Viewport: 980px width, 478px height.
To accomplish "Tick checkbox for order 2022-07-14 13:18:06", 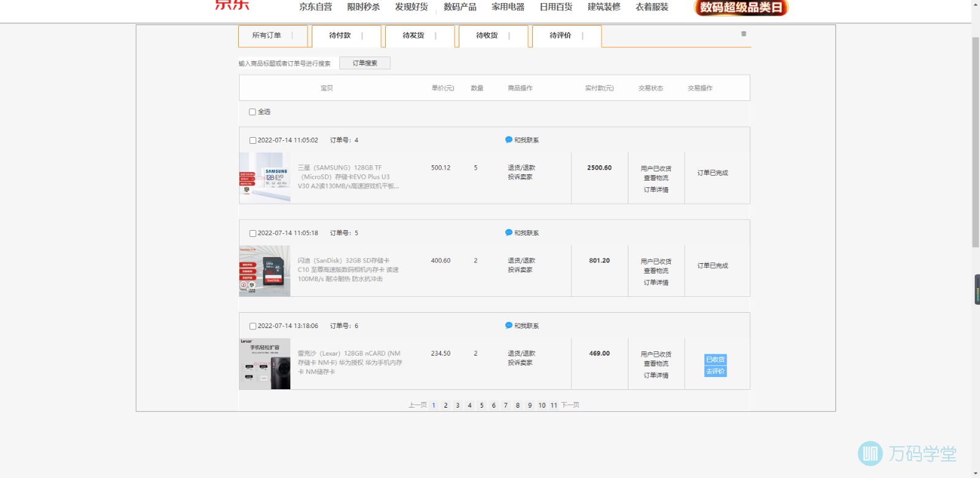I will [x=252, y=326].
